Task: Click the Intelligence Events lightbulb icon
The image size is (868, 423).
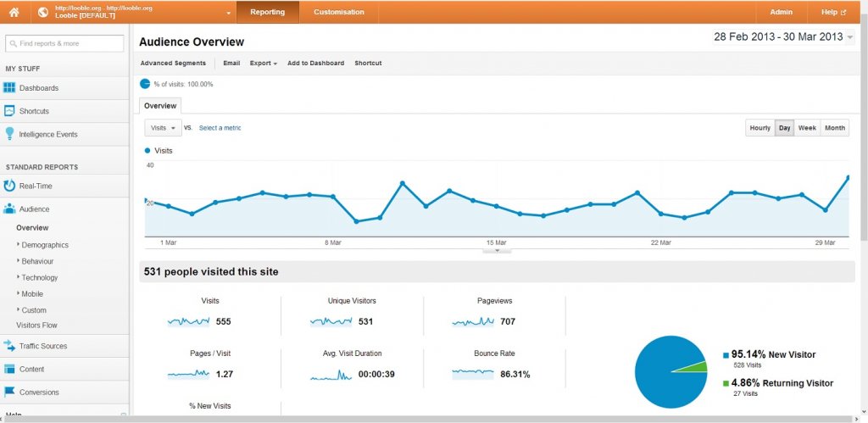Action: (x=9, y=134)
